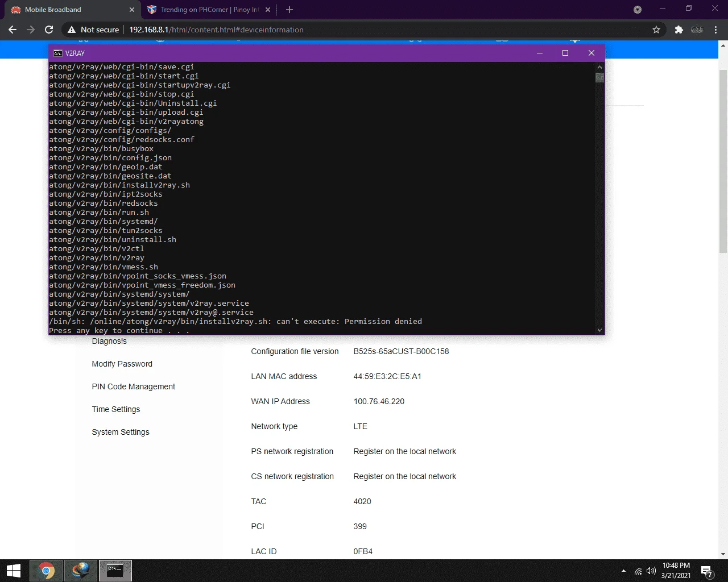Show hidden system tray icons
The width and height of the screenshot is (728, 582).
(623, 571)
